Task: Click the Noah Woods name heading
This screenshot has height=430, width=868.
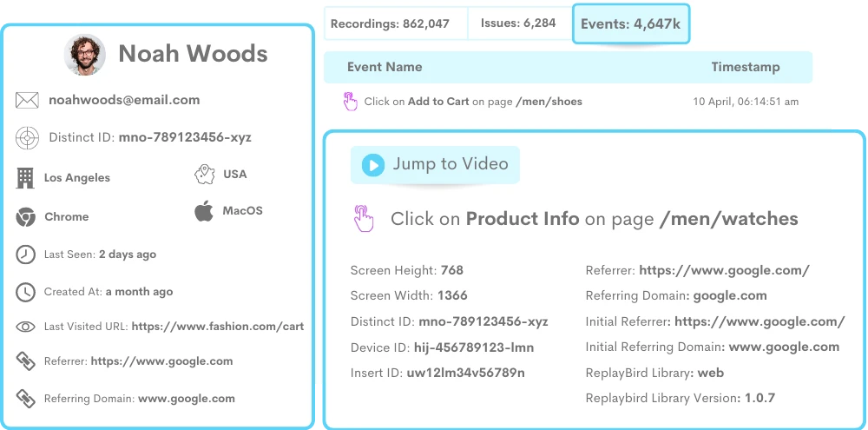Action: click(194, 54)
